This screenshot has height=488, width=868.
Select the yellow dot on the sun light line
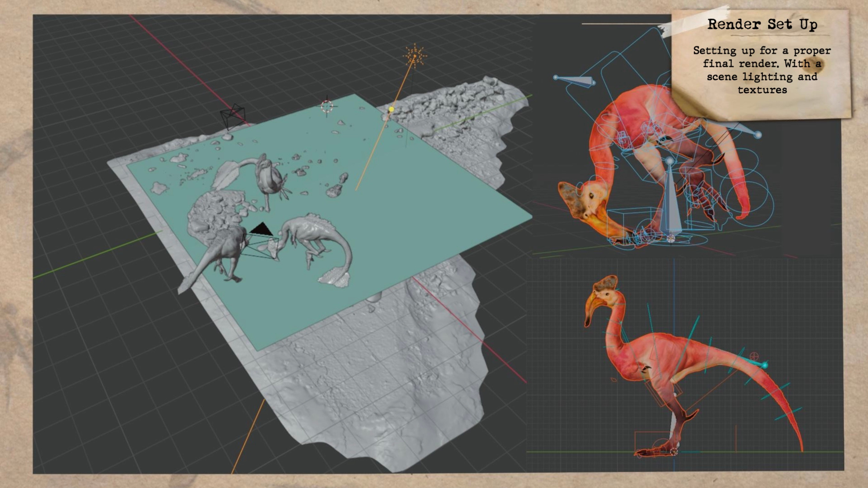(x=391, y=109)
